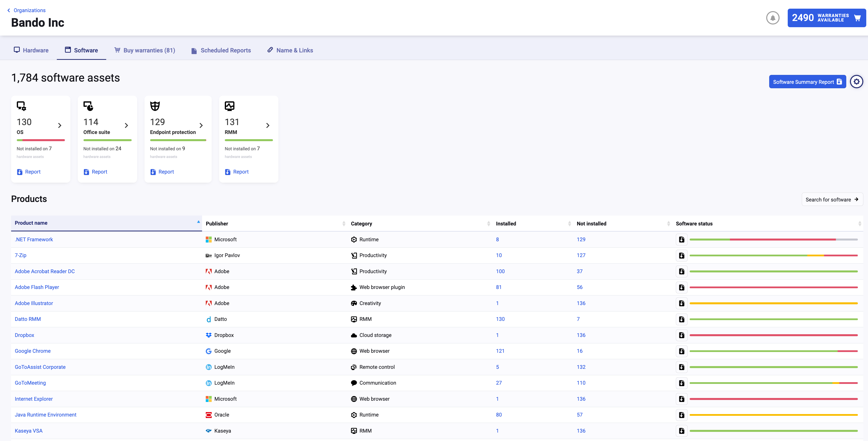Open the Dropbox product link
The image size is (868, 441).
point(24,335)
